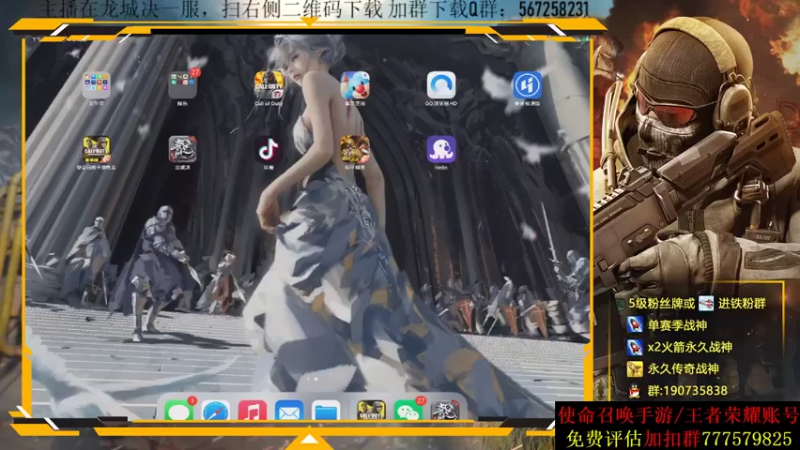Open the ink-style game in the dock

(x=445, y=410)
